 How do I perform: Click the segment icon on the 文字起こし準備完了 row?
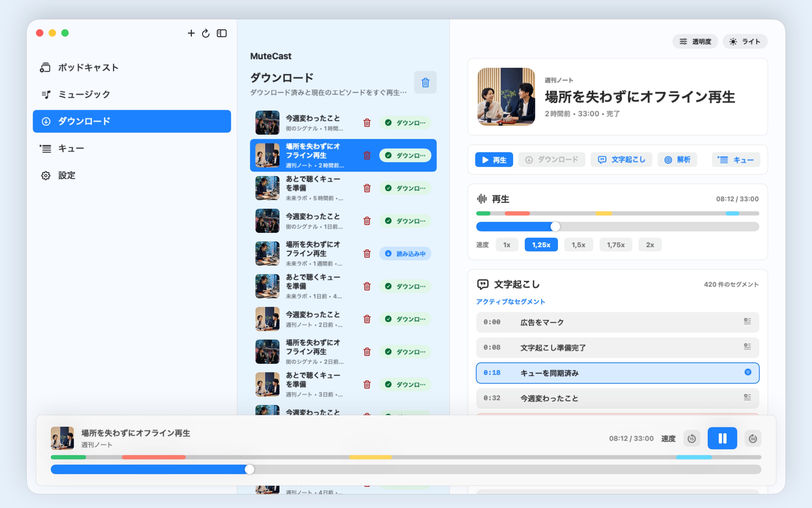[747, 347]
